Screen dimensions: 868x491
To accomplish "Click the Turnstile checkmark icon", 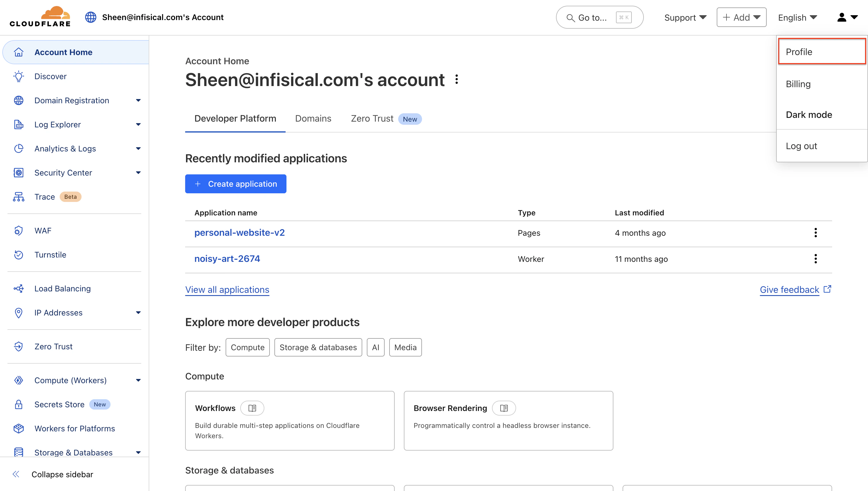I will click(19, 255).
